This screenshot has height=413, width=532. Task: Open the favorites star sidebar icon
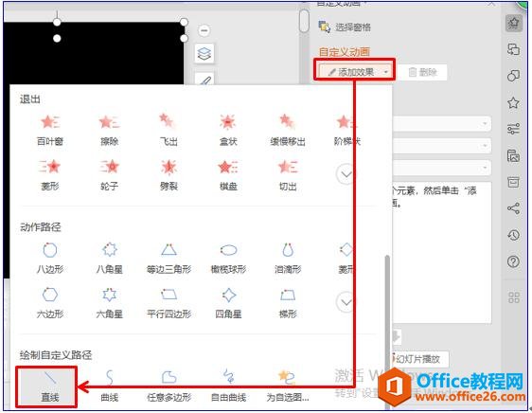point(513,102)
